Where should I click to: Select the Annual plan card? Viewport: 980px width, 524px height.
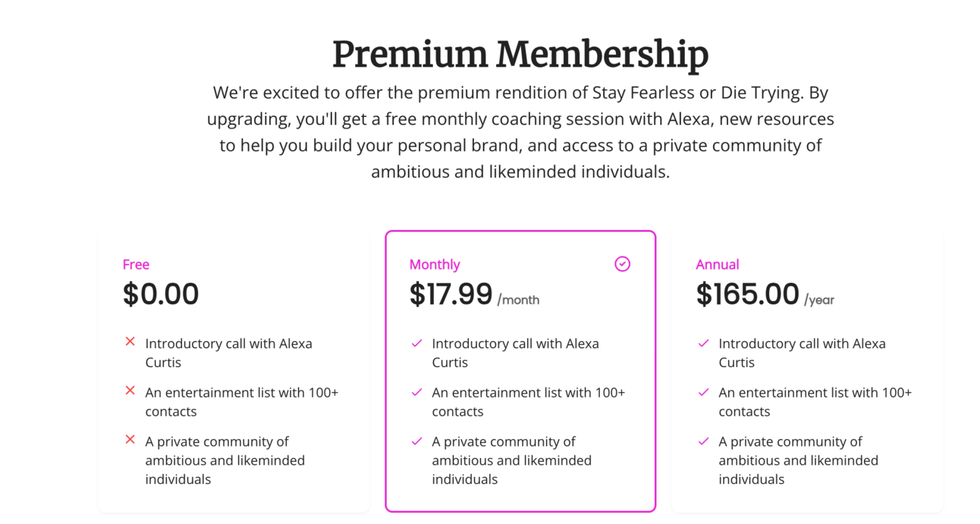pyautogui.click(x=806, y=372)
